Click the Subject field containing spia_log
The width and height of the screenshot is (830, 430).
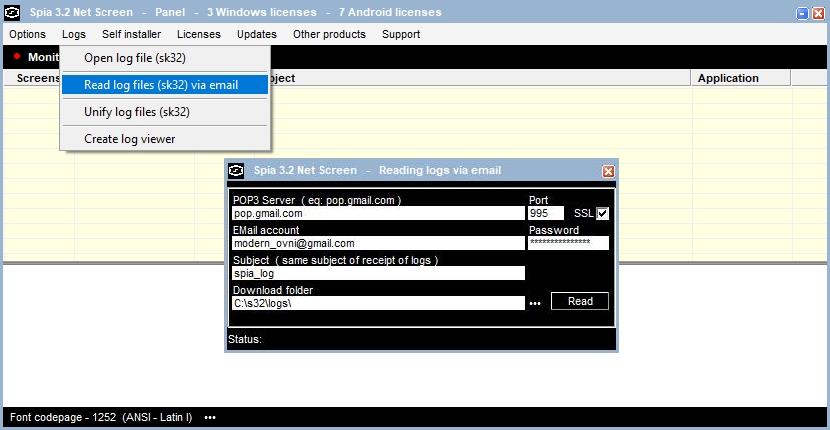pyautogui.click(x=378, y=273)
